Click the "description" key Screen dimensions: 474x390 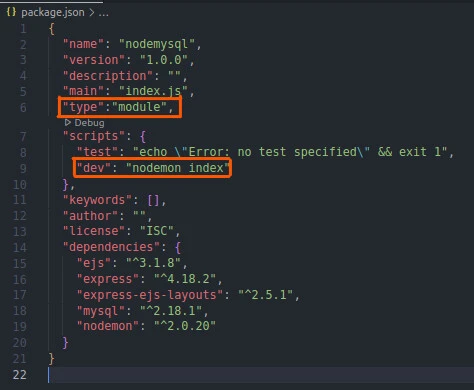[x=108, y=76]
